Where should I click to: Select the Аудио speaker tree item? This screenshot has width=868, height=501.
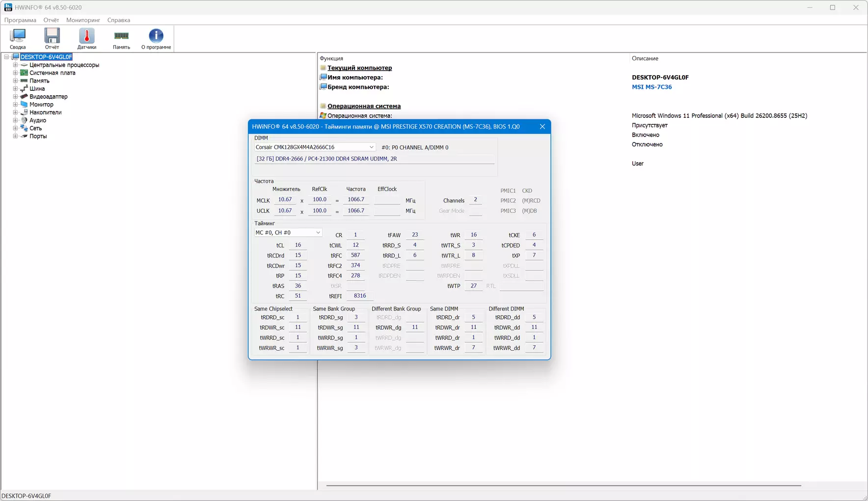point(37,120)
